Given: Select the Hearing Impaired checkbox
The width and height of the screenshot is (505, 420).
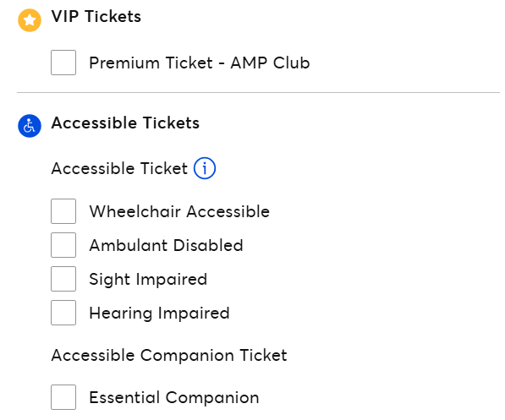Looking at the screenshot, I should click(x=63, y=313).
